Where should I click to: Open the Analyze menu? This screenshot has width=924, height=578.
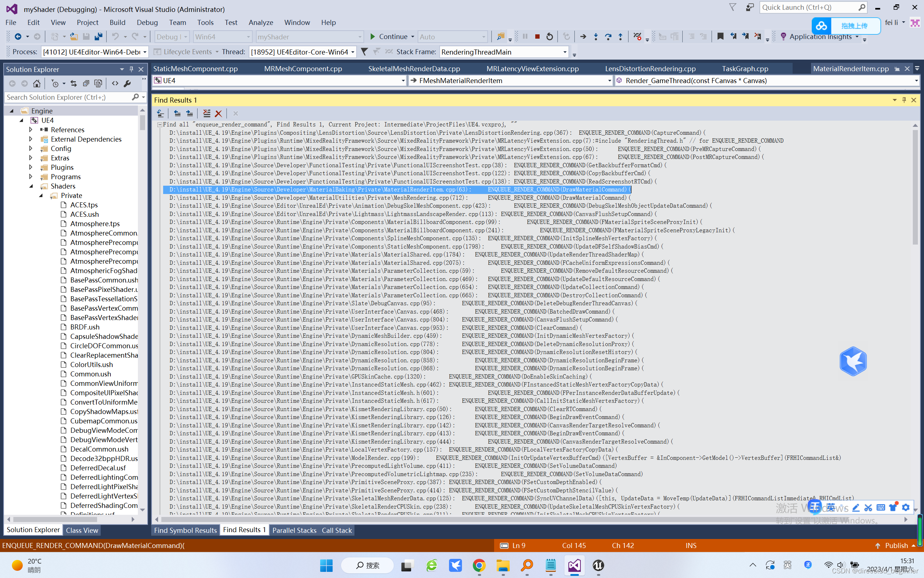(x=261, y=22)
